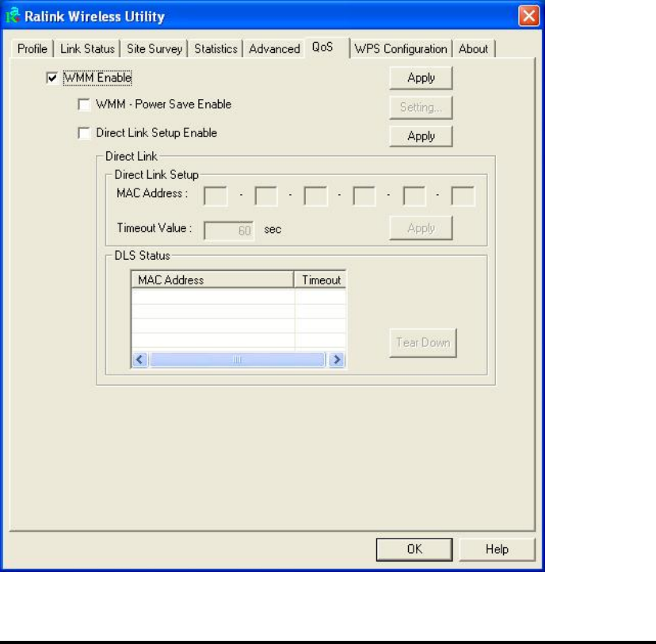
Task: Click Apply beside Timeout Value field
Action: click(421, 228)
